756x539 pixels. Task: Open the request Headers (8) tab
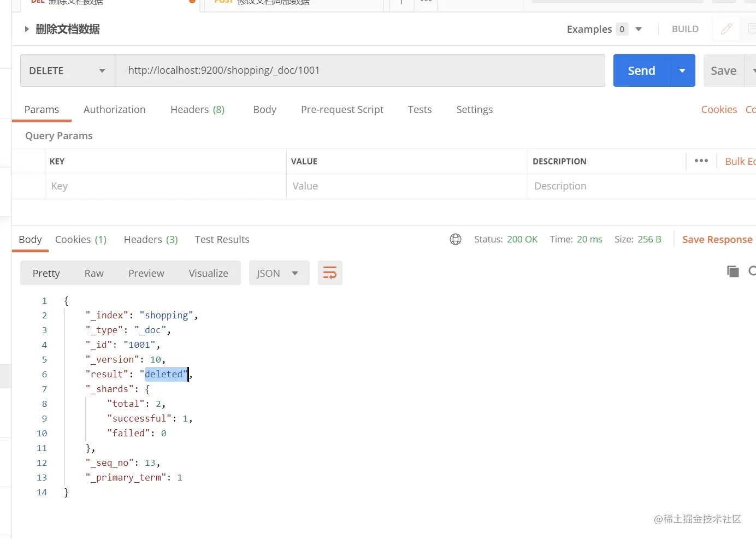click(x=197, y=109)
